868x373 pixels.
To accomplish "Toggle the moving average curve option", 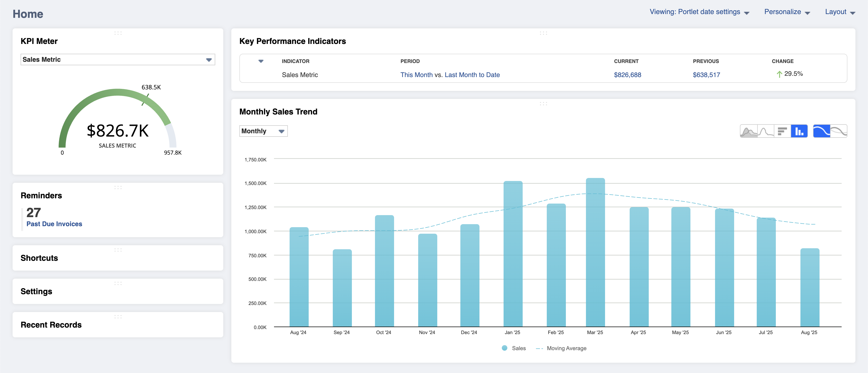I will (822, 131).
